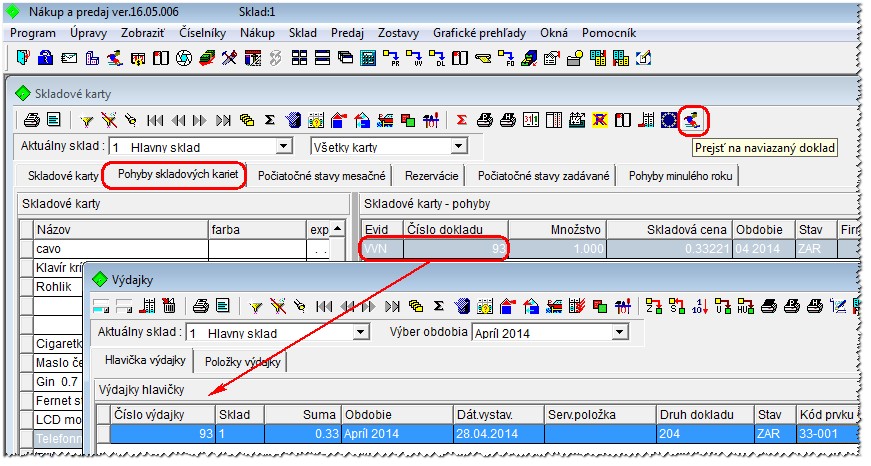
Task: Go to last record in Výdajky toolbar
Action: click(392, 306)
